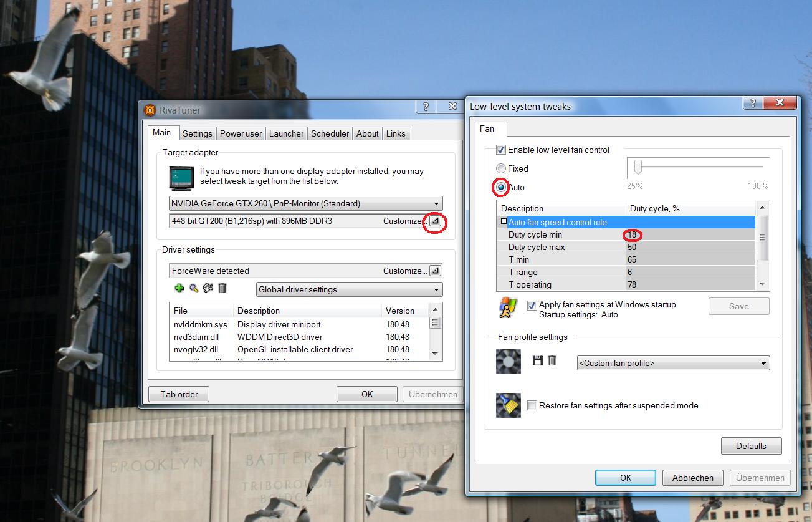Switch to the Settings tab

[x=198, y=133]
